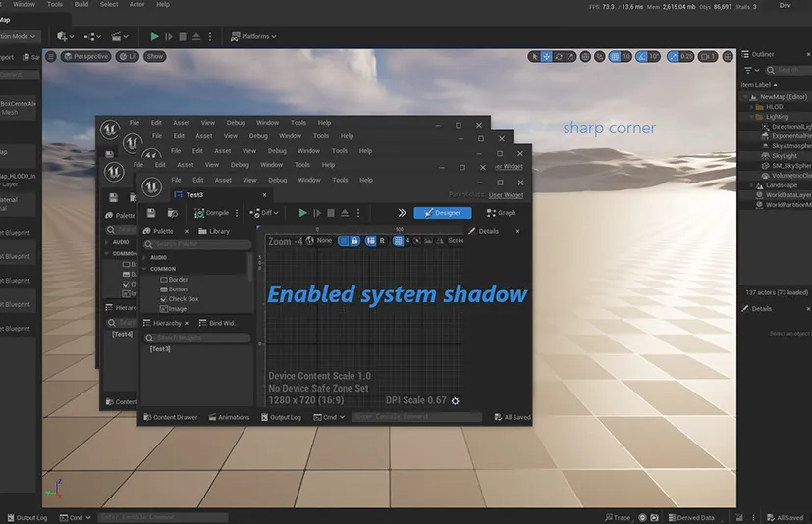Screen dimensions: 812x524
Task: Open the Outliner filter options
Action: click(751, 70)
